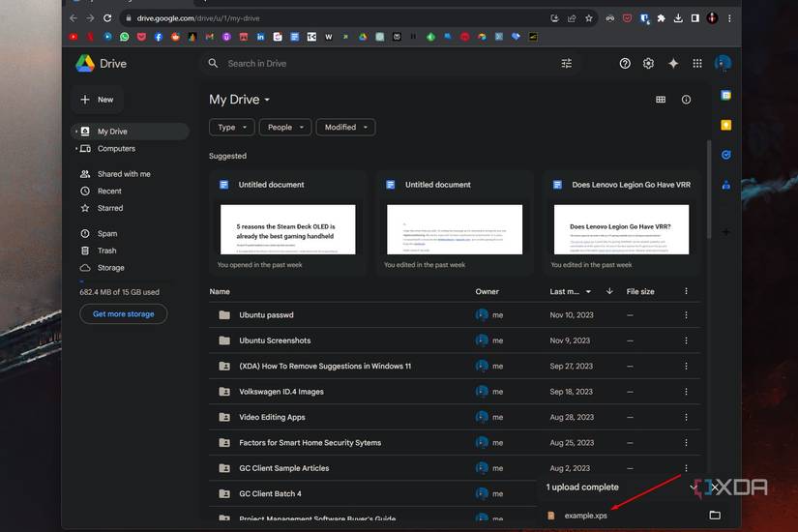This screenshot has width=798, height=532.
Task: Open the Ubuntu Screenshots folder
Action: point(275,340)
